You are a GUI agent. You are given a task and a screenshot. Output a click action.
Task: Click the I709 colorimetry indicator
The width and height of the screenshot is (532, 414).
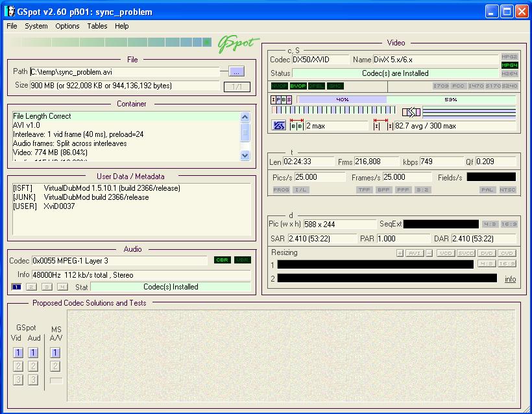441,86
